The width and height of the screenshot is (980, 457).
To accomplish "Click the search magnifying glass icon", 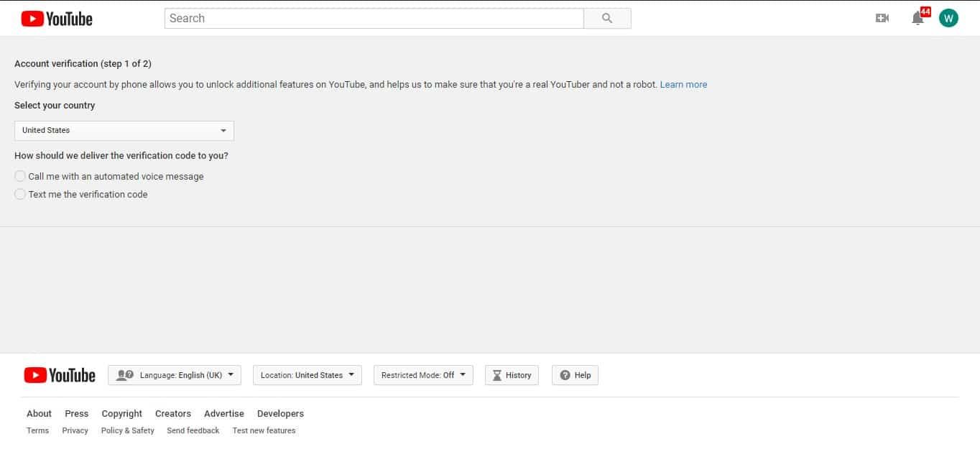I will pyautogui.click(x=607, y=18).
